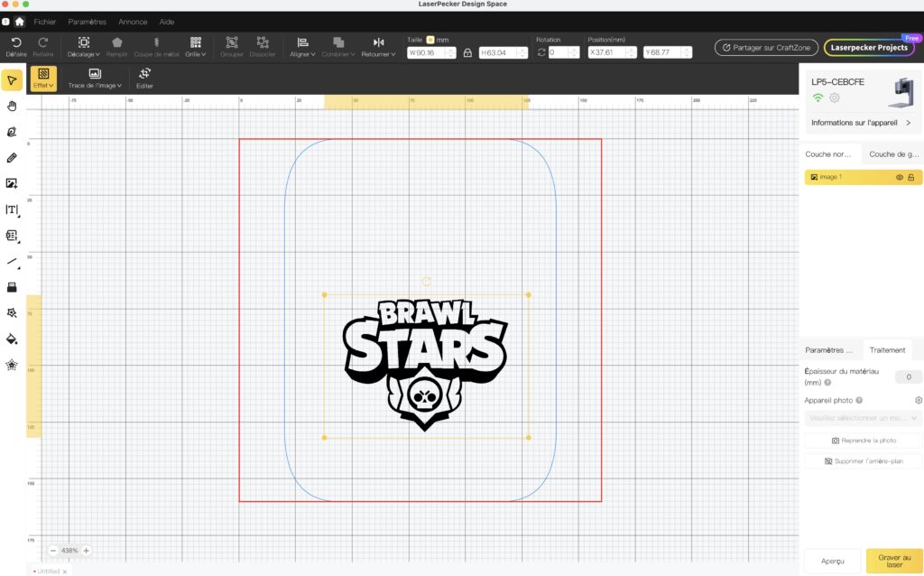The height and width of the screenshot is (576, 924).
Task: Pick the paint bucket fill tool
Action: point(12,339)
